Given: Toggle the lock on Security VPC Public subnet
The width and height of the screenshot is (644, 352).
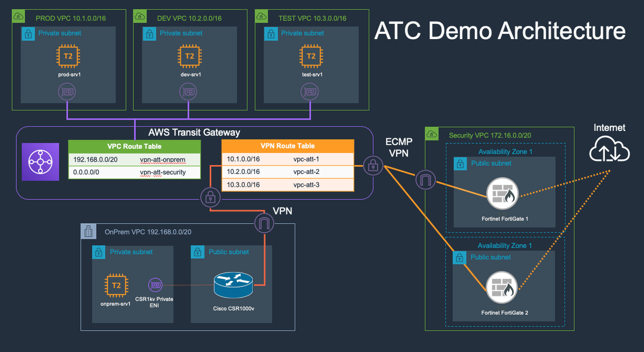Looking at the screenshot, I should pyautogui.click(x=460, y=163).
